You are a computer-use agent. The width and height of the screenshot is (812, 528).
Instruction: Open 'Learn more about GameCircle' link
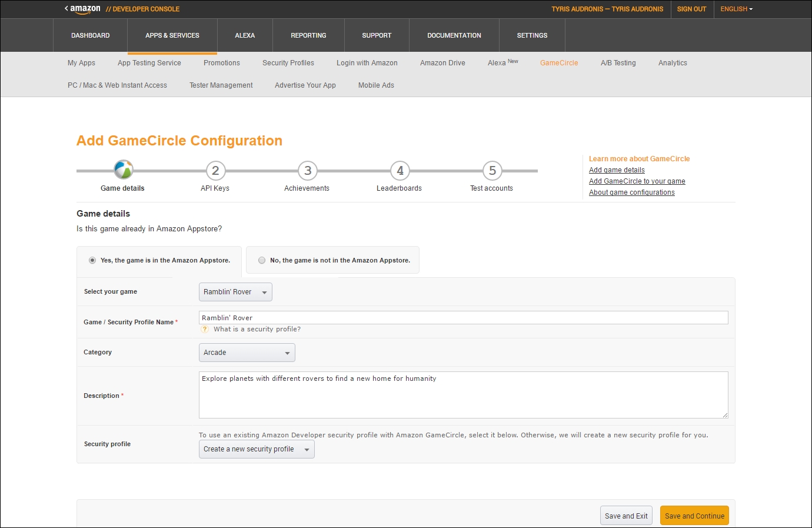coord(639,159)
